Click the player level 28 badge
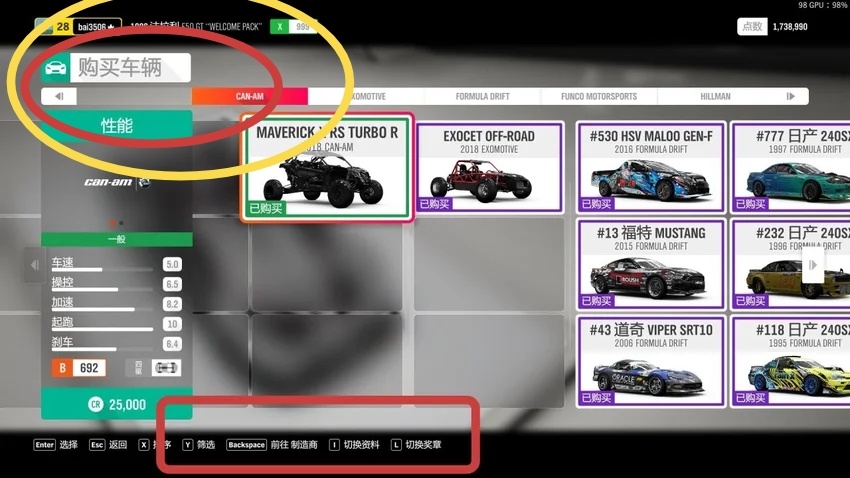Image resolution: width=850 pixels, height=478 pixels. [x=63, y=27]
